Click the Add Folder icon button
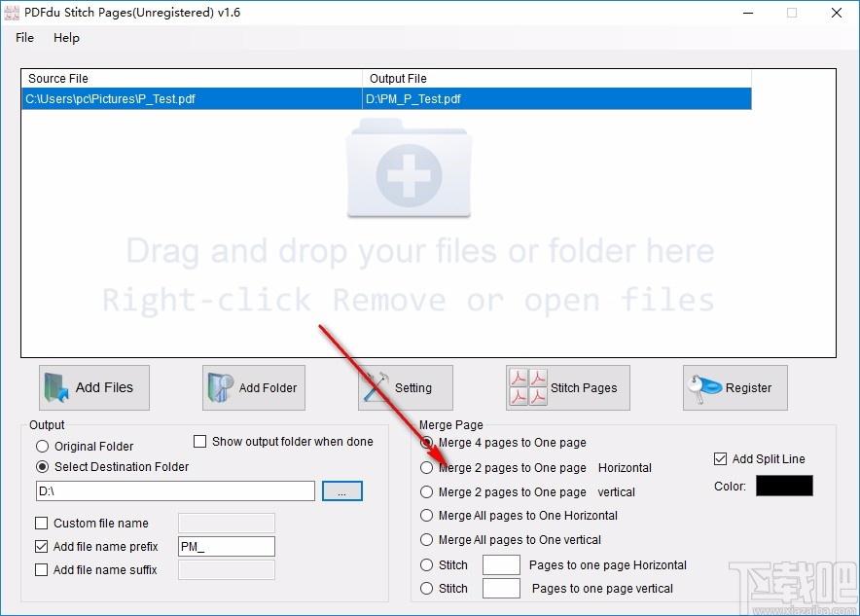The width and height of the screenshot is (860, 616). (x=253, y=388)
